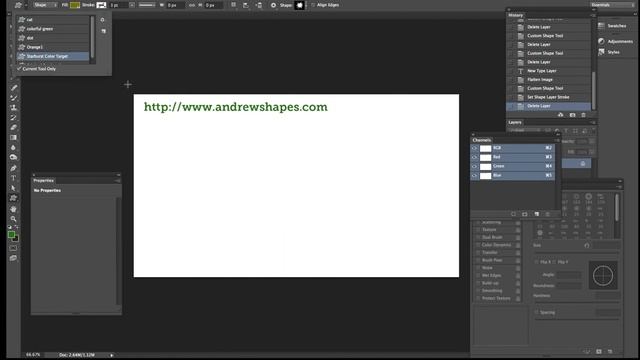Open the stroke width dropdown arrow
640x360 pixels.
pyautogui.click(x=132, y=5)
